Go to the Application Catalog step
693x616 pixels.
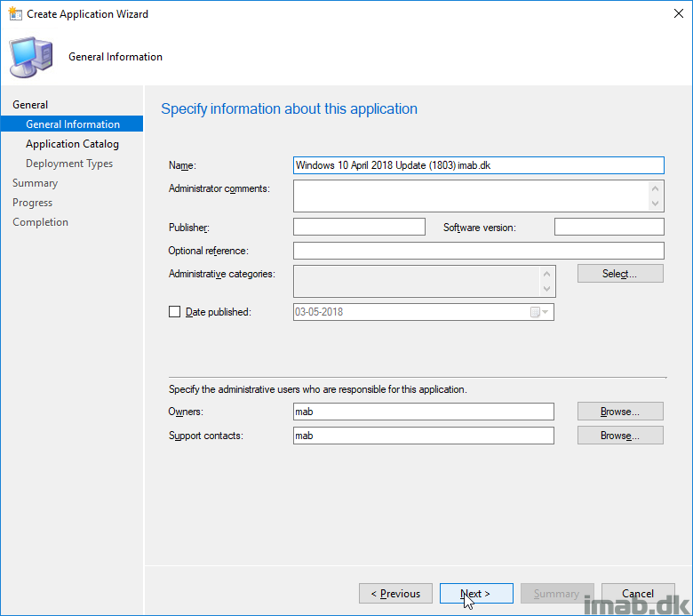point(72,144)
